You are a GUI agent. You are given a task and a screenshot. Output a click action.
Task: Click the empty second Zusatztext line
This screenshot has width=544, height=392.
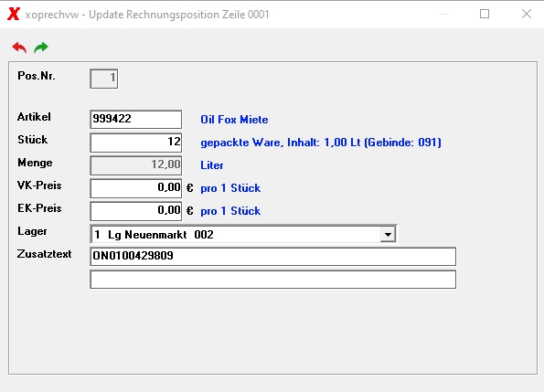tap(273, 280)
